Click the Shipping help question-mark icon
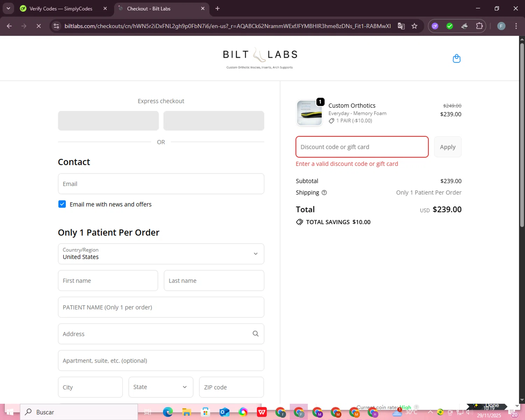The image size is (525, 420). [324, 192]
